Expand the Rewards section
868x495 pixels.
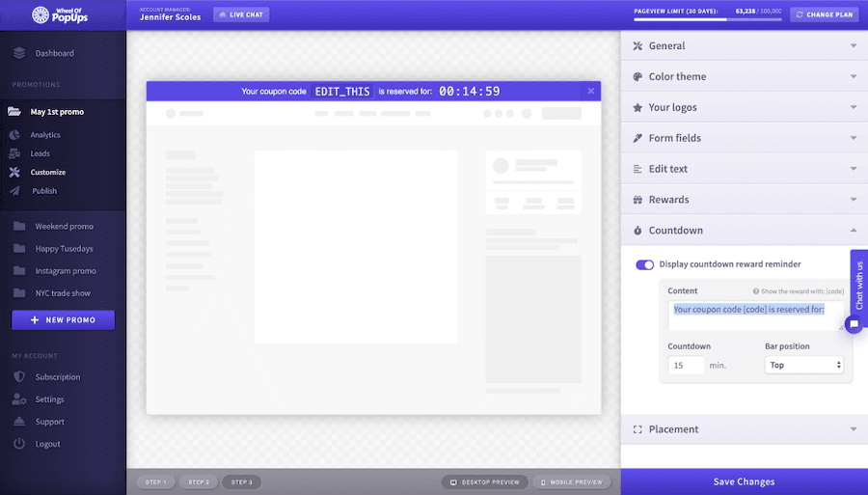coord(743,200)
